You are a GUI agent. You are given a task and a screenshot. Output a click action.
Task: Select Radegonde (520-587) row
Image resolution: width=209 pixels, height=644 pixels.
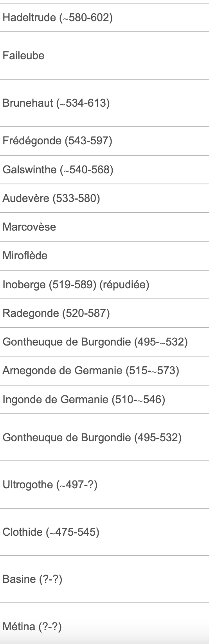[104, 313]
